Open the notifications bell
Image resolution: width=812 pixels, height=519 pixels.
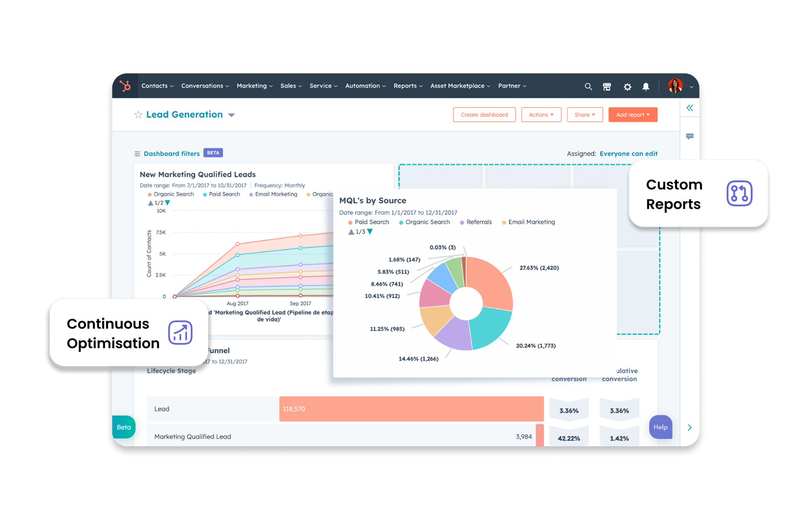(646, 86)
